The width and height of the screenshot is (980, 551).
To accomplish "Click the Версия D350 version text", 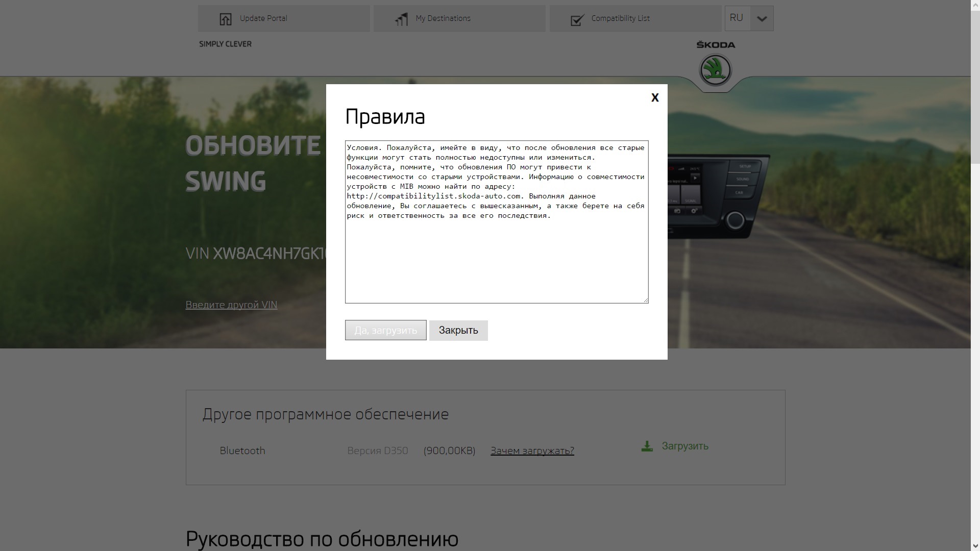I will [x=378, y=450].
